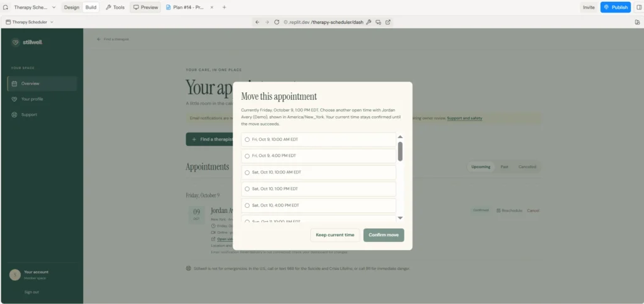Click the device/chat icon beside URL
Viewport: 644px width, 304px height.
378,22
